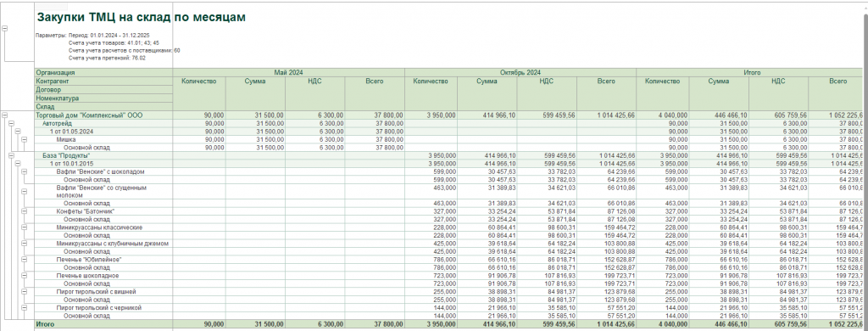Click the Итого column group header

pyautogui.click(x=752, y=72)
